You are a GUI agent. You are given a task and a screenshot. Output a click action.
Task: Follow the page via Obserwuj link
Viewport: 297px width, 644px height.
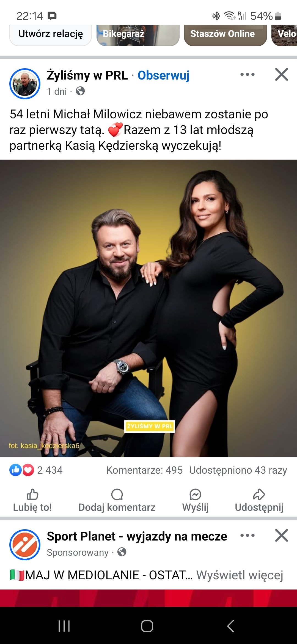pos(164,75)
